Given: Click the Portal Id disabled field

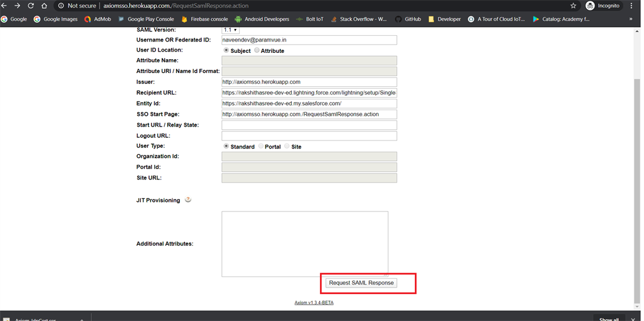Looking at the screenshot, I should point(309,167).
